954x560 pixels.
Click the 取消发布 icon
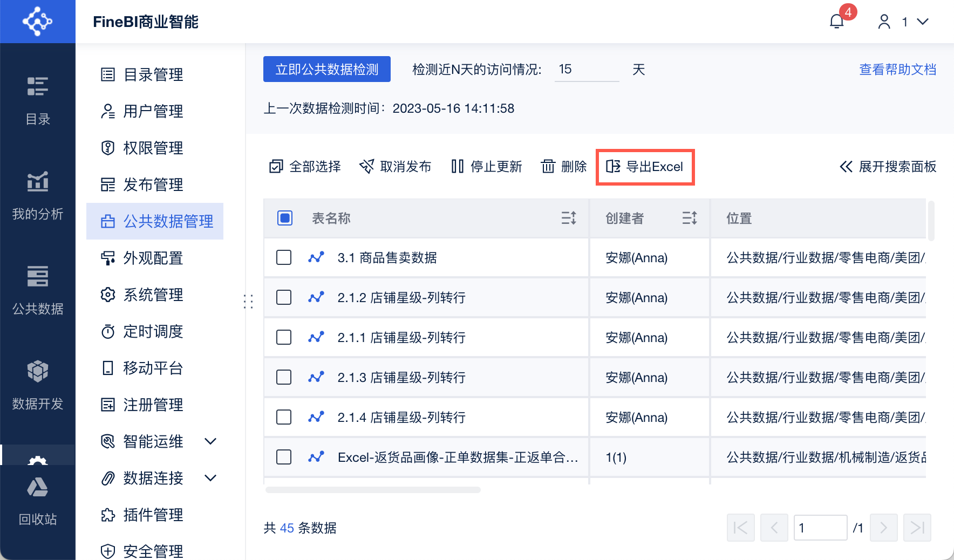(x=366, y=166)
